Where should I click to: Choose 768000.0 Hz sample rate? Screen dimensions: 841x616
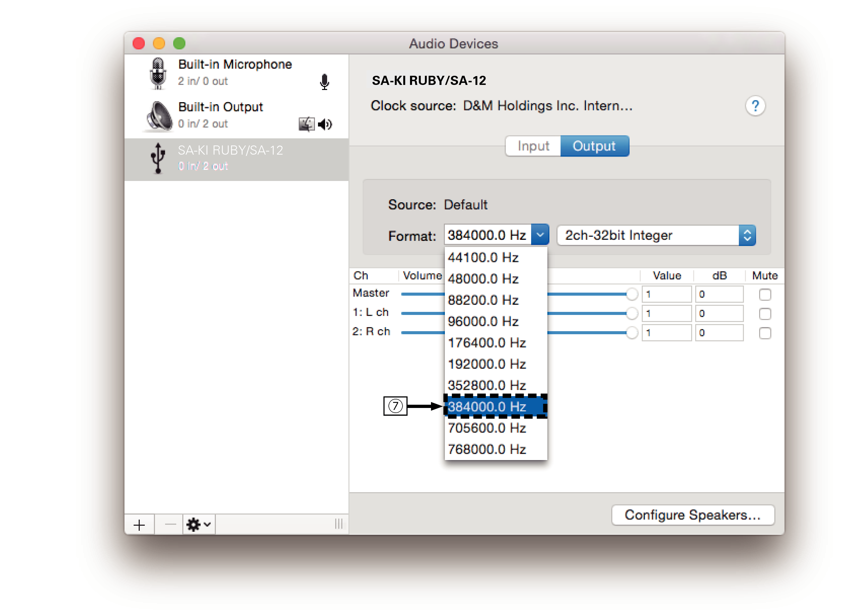tap(496, 449)
